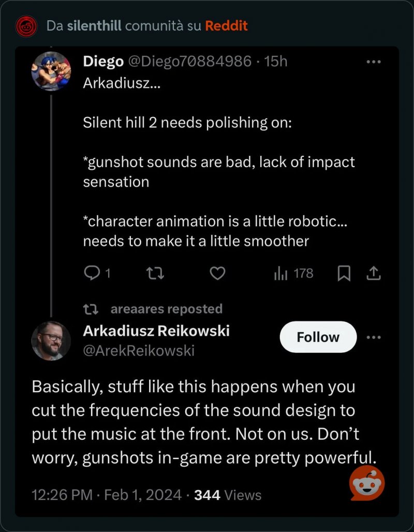
Task: Click the 12:26 PM Feb 1, 2024 timestamp
Action: [107, 495]
